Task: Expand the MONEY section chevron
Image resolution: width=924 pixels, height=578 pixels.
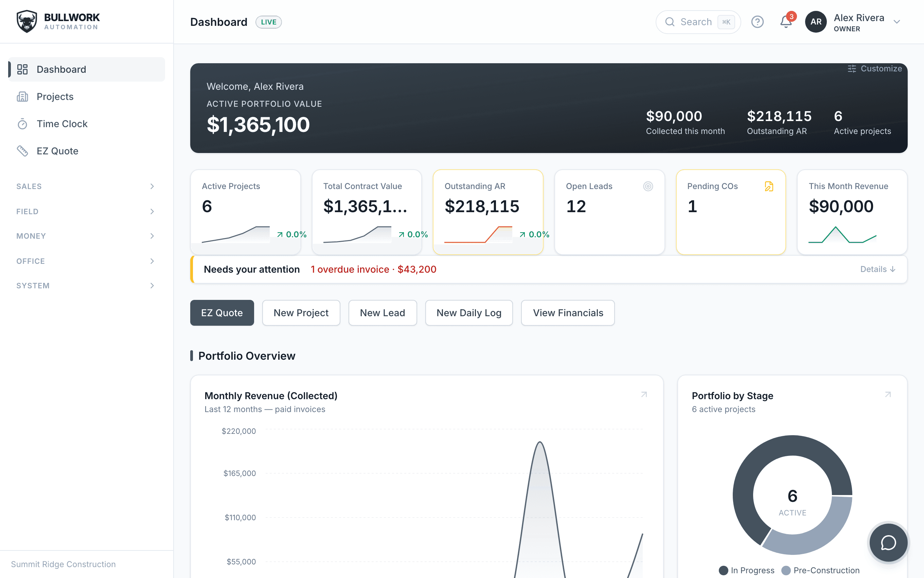Action: [x=152, y=236]
